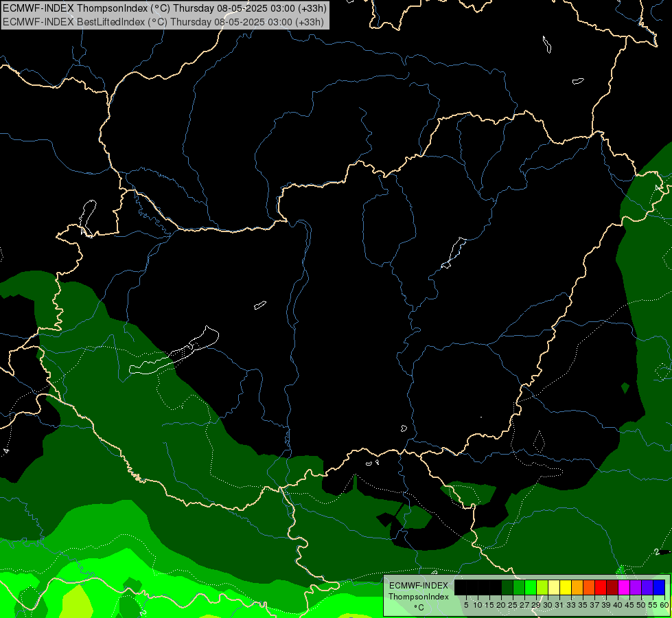The width and height of the screenshot is (672, 618).
Task: Click legend tick value 29
Action: 535,605
